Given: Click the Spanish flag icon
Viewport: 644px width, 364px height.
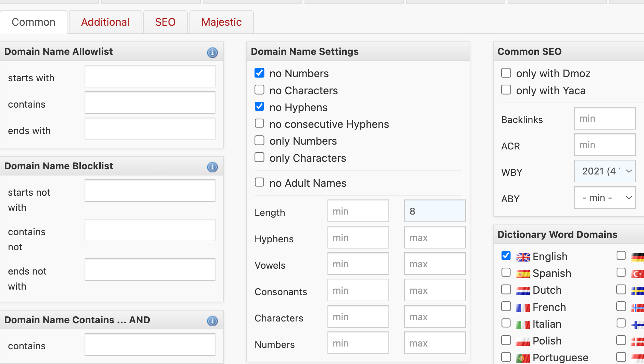Looking at the screenshot, I should click(523, 274).
